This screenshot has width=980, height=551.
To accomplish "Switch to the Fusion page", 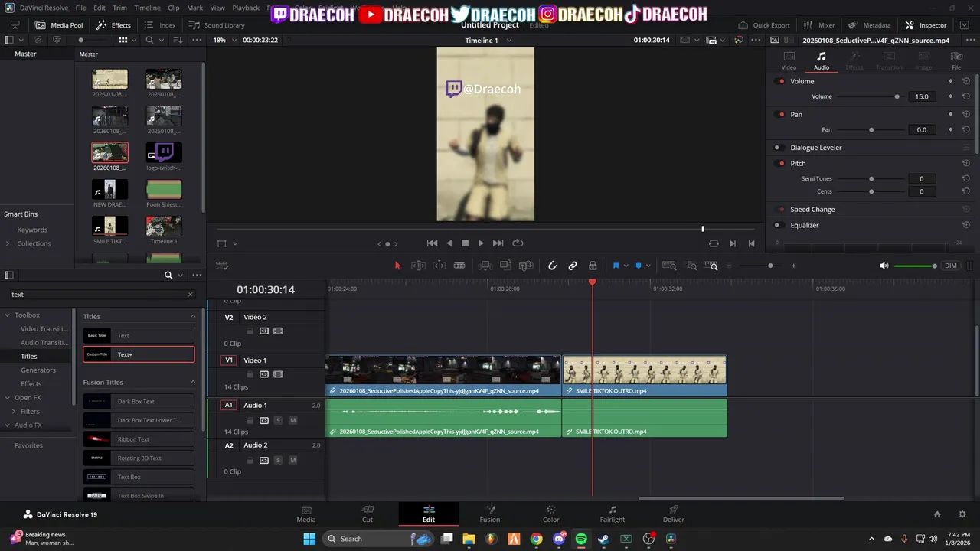I will (x=490, y=514).
